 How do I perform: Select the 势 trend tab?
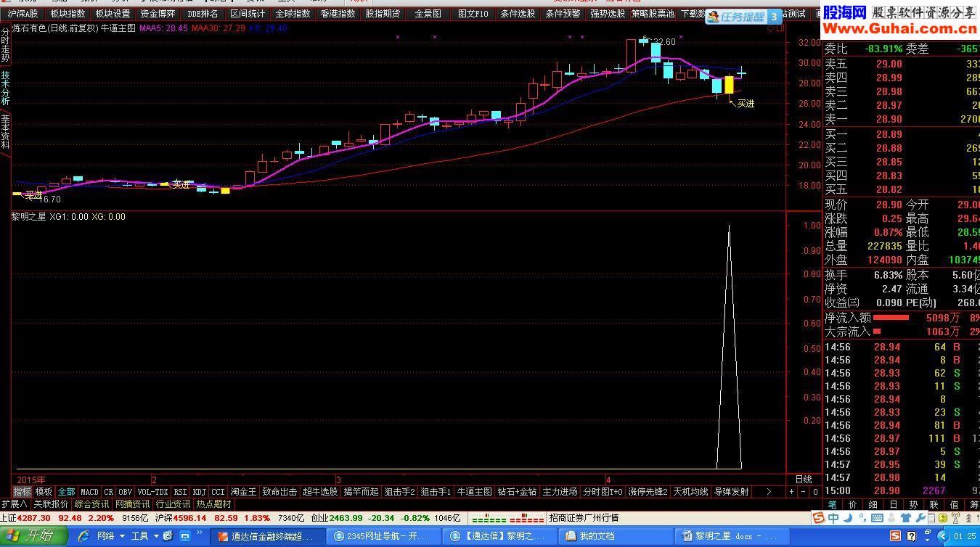point(913,505)
